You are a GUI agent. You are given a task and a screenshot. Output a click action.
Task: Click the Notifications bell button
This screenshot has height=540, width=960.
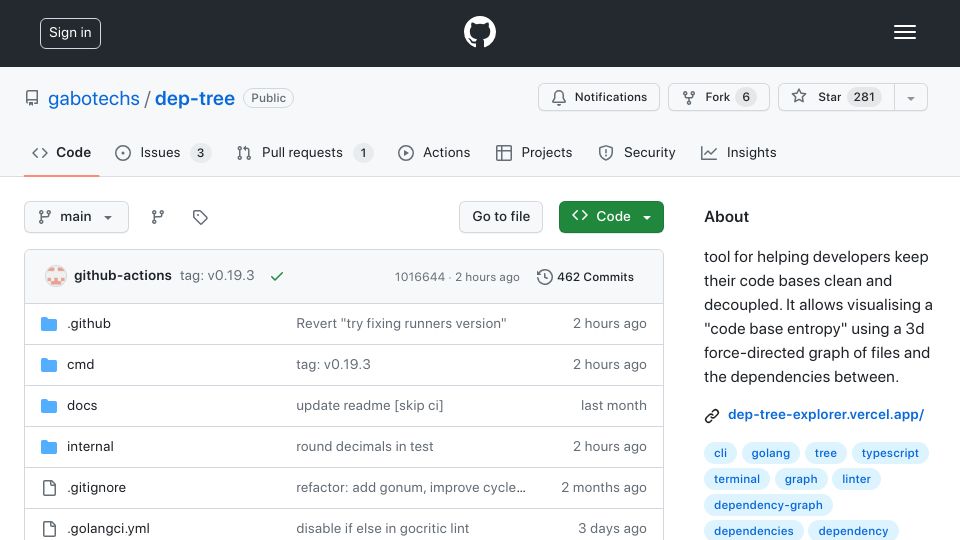[x=599, y=97]
